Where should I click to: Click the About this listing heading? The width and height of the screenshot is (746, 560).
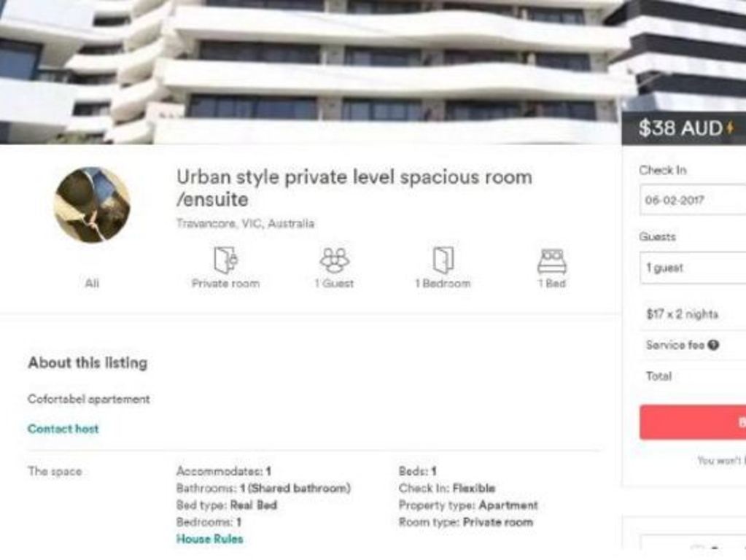[x=88, y=363]
